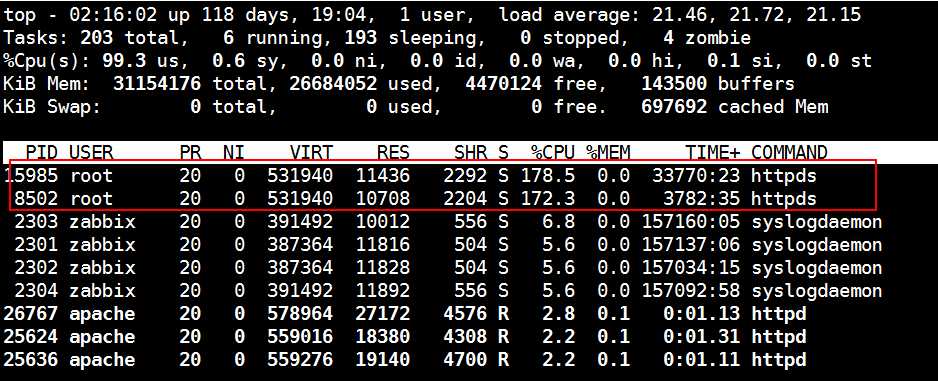938x381 pixels.
Task: Click the httpds command of PID 8502
Action: (x=784, y=199)
